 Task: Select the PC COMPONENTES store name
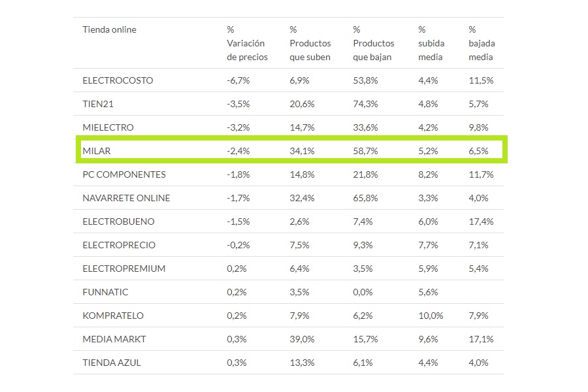point(124,174)
